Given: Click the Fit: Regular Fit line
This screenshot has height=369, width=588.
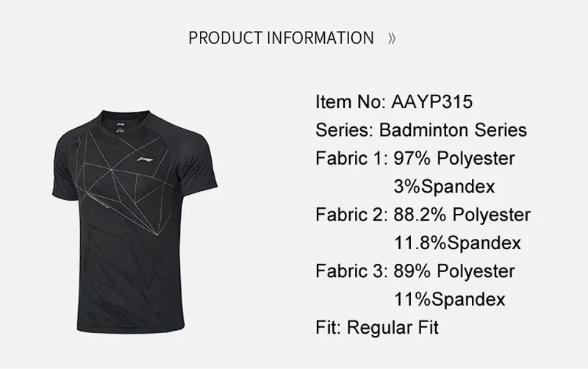Looking at the screenshot, I should click(x=377, y=327).
